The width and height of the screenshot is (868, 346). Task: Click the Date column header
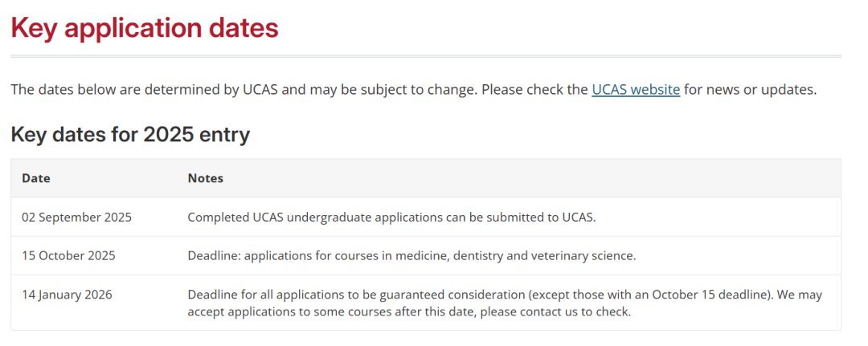click(36, 178)
